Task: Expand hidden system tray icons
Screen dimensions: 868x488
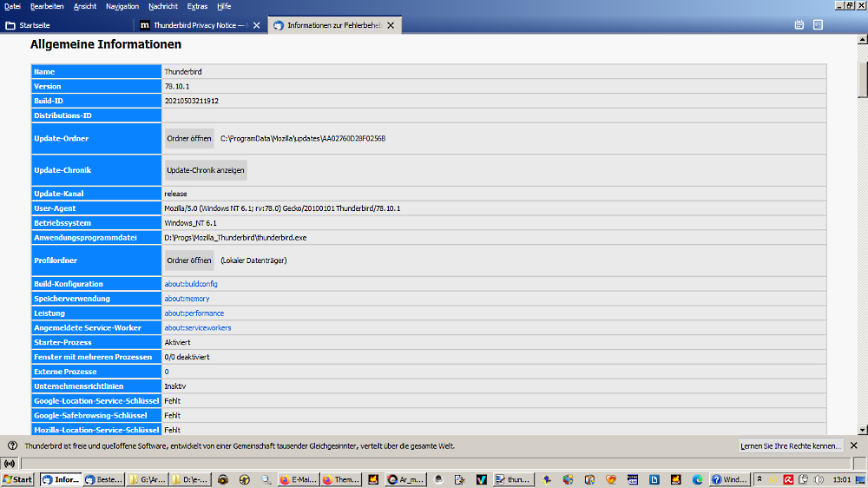Action: point(759,479)
